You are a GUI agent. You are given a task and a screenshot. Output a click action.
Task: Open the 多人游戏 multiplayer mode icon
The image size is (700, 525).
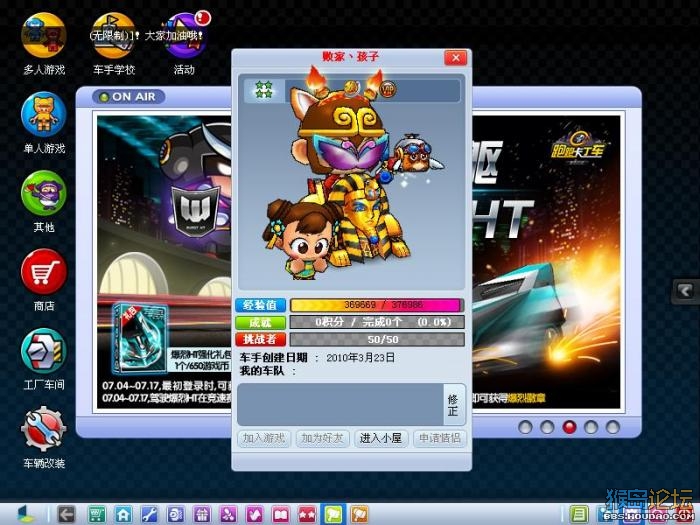44,36
